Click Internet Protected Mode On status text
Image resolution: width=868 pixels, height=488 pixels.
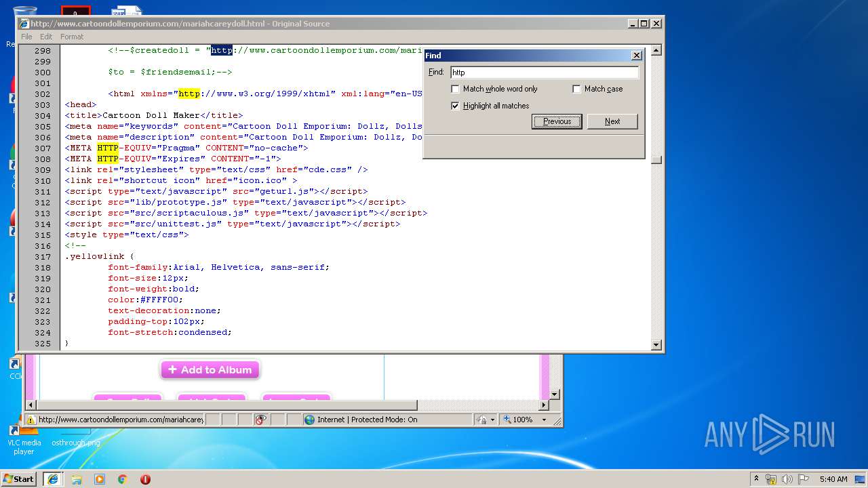(x=367, y=420)
